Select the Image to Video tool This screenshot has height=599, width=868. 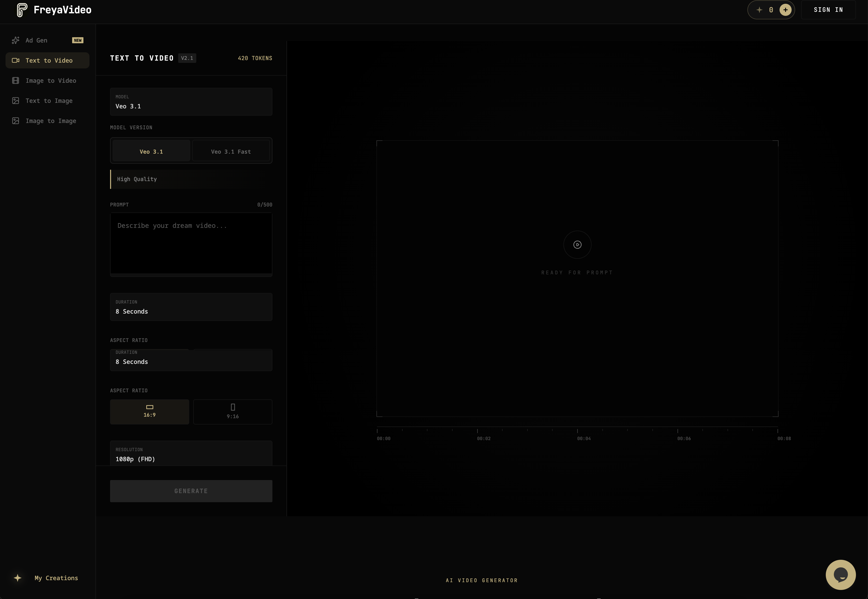pos(50,80)
